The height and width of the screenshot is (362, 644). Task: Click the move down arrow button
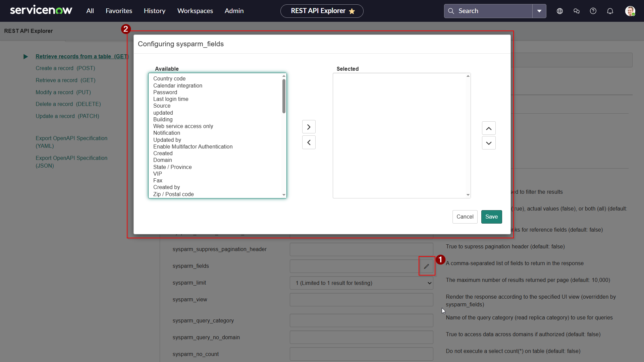[488, 143]
